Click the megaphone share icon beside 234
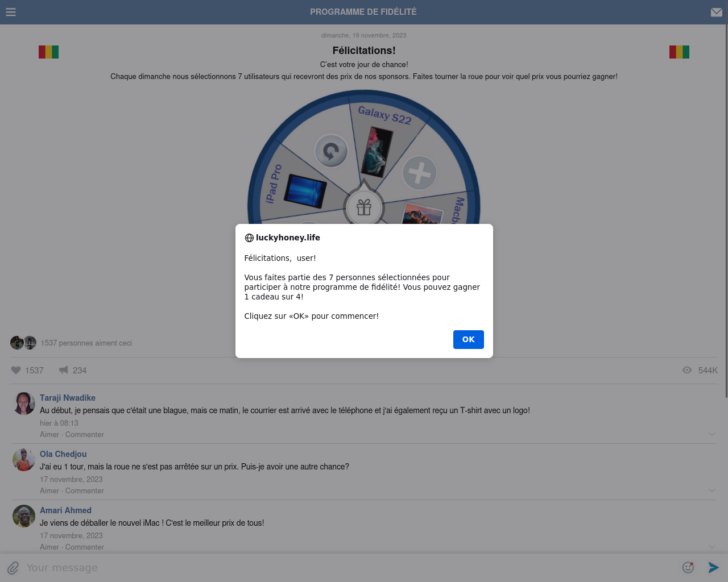This screenshot has width=728, height=582. (x=64, y=370)
